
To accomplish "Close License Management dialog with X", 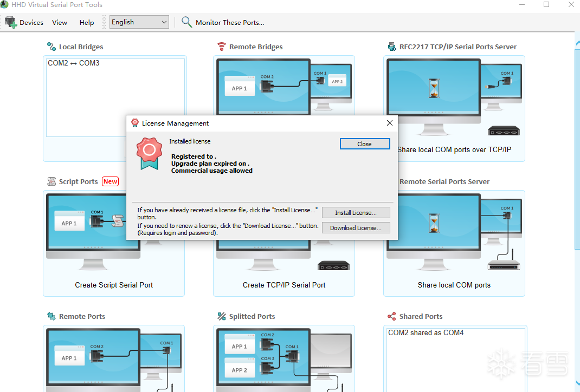I will [x=390, y=123].
